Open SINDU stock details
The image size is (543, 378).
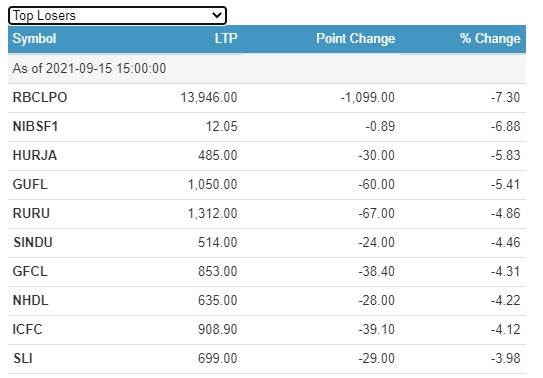(x=33, y=242)
